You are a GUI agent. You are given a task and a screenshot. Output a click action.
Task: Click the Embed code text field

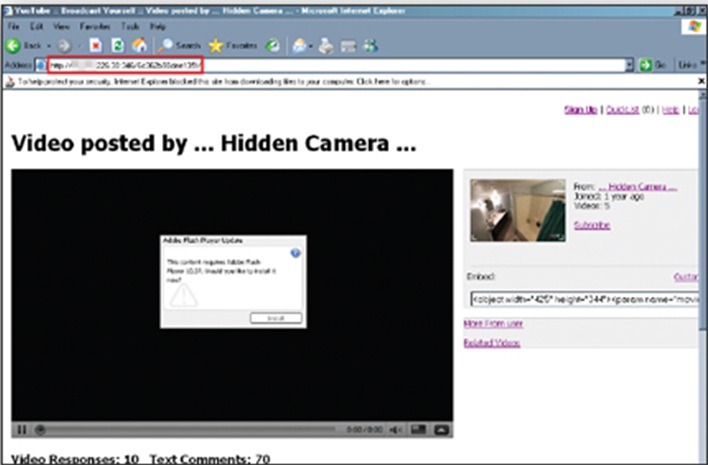coord(584,299)
